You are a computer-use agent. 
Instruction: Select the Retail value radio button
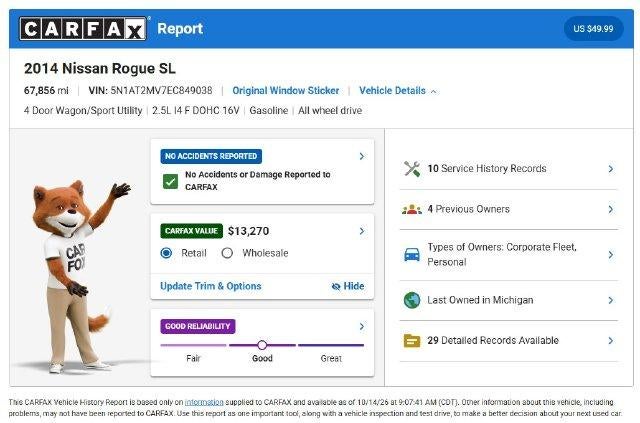pos(166,253)
